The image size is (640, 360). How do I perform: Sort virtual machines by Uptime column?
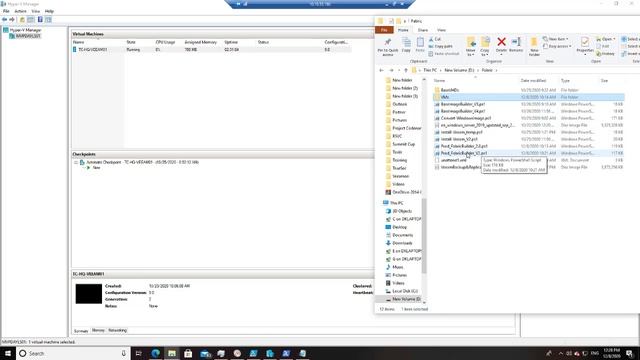pyautogui.click(x=231, y=42)
